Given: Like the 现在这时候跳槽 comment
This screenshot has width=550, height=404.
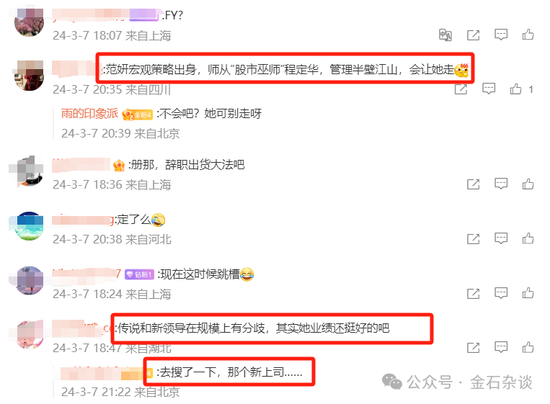Looking at the screenshot, I should point(528,293).
